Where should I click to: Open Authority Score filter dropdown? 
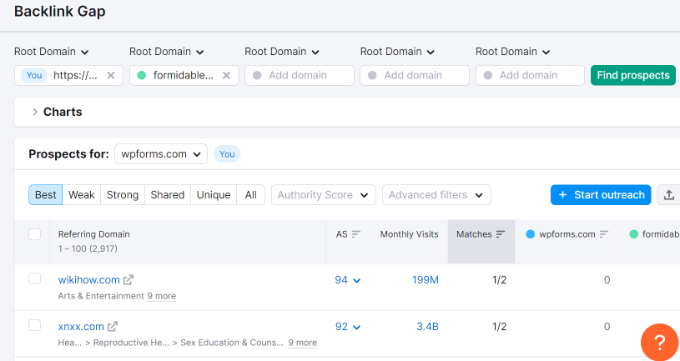point(323,195)
